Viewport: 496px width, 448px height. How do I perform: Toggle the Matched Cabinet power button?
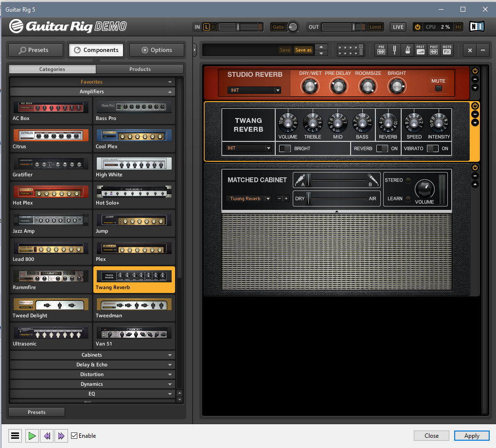[475, 167]
